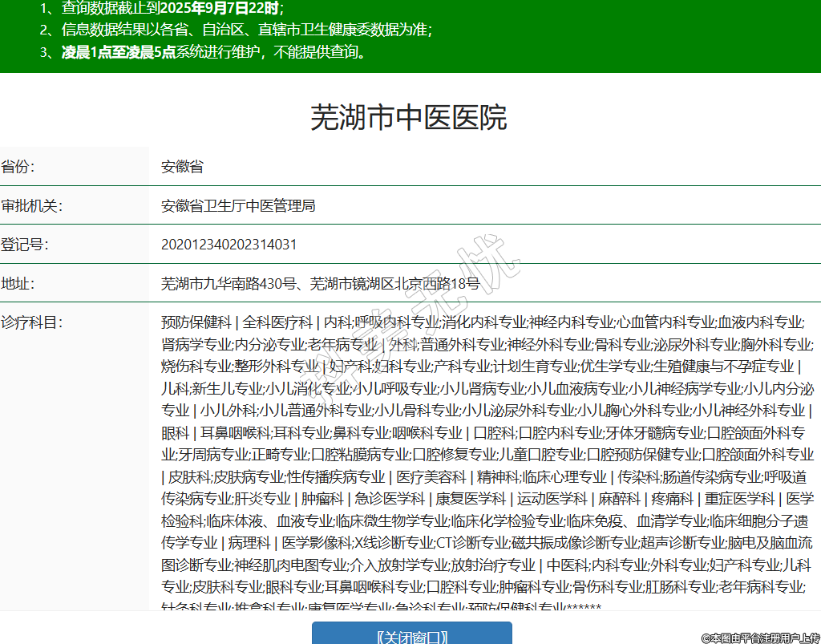The height and width of the screenshot is (644, 821).
Task: Select the 芜湖市九华南路430号 address text
Action: (230, 283)
